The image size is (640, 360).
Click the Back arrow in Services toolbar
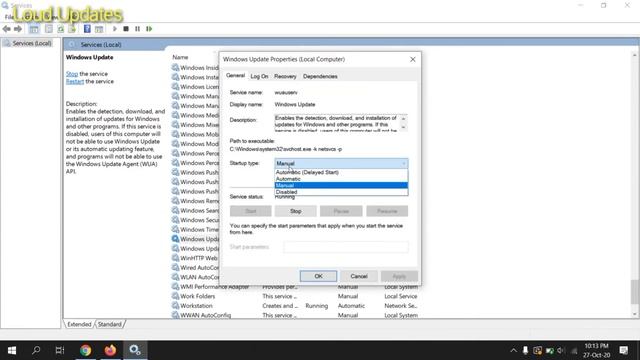(7, 29)
